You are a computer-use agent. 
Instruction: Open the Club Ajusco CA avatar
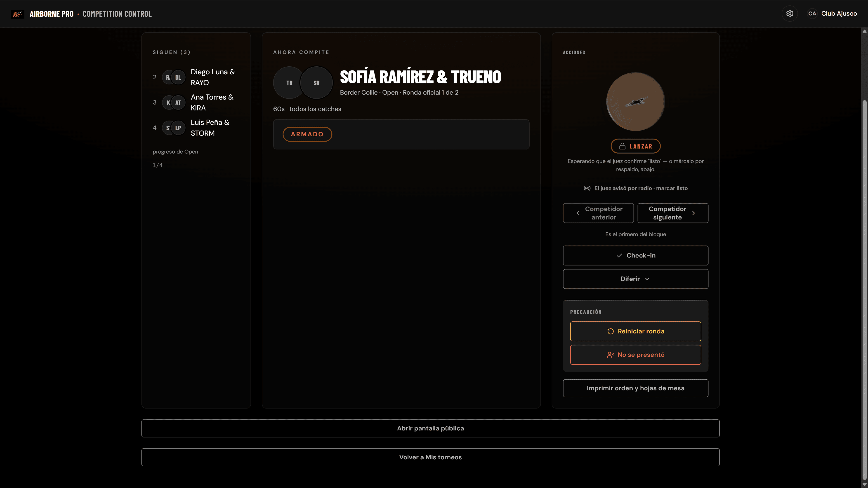(812, 14)
